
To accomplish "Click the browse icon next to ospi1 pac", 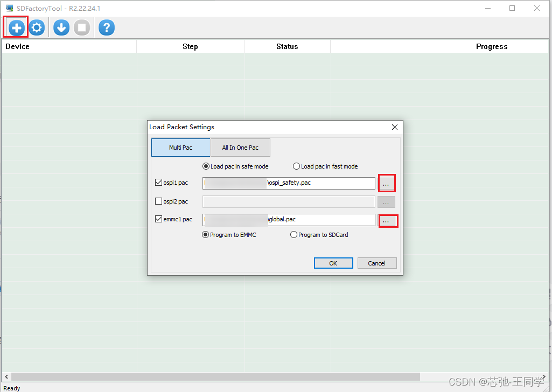I will point(386,183).
